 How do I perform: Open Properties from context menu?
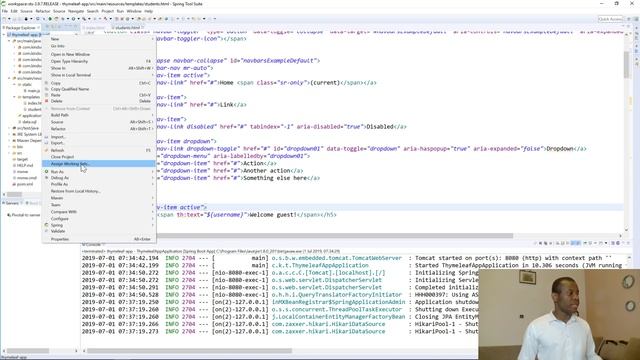[99, 239]
